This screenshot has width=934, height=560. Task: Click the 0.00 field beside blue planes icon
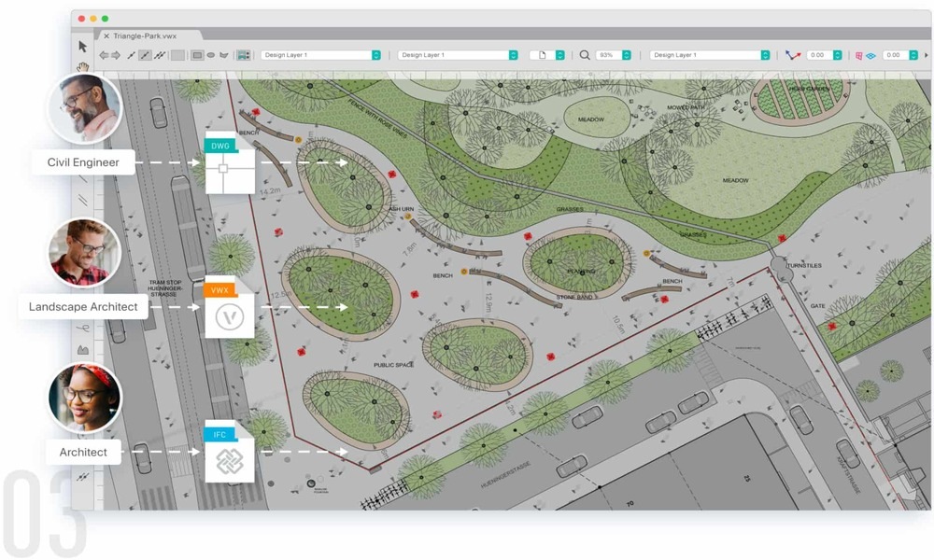[x=896, y=55]
